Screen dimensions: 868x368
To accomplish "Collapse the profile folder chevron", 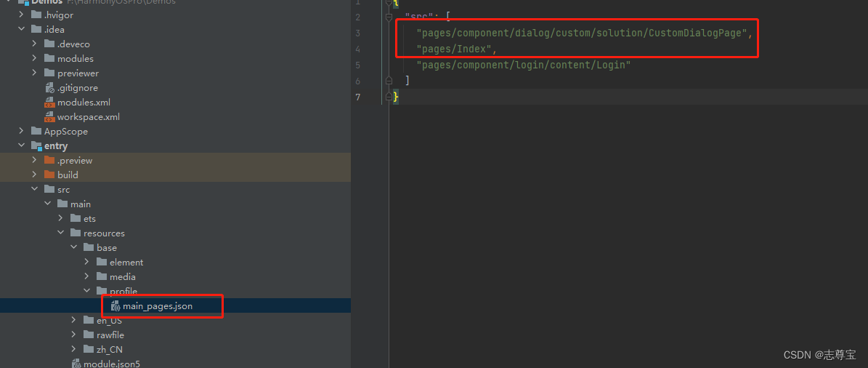I will tap(87, 291).
